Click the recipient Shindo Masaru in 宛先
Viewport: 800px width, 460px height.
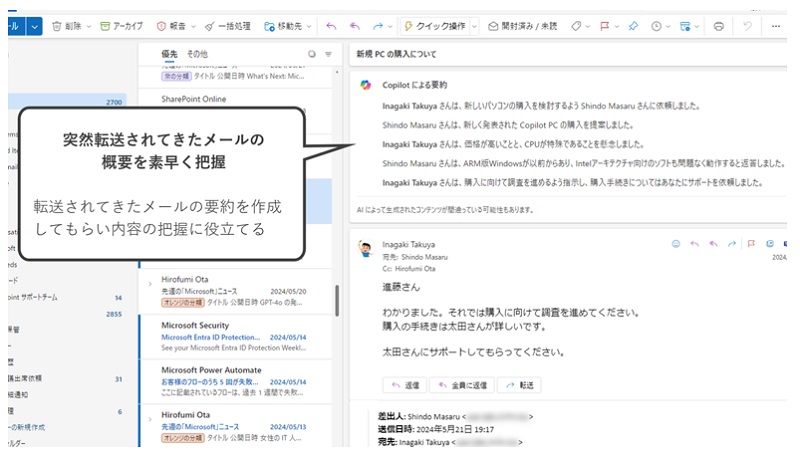tap(424, 257)
